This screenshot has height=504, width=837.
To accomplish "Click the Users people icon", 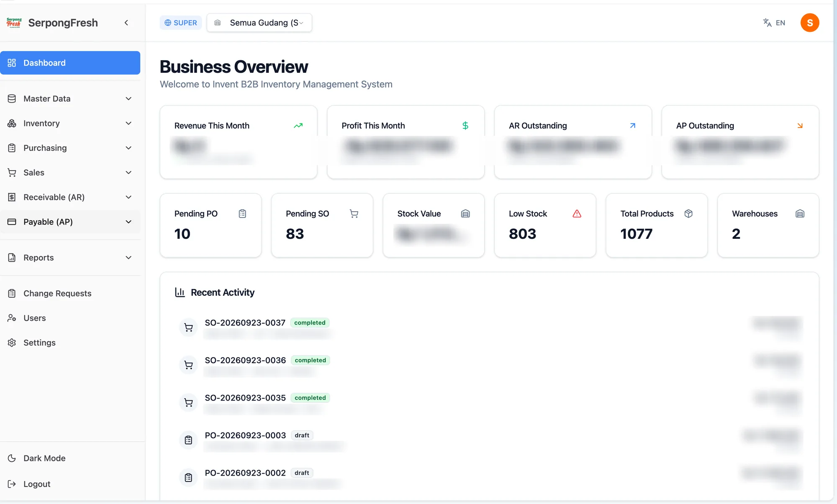I will pos(12,318).
